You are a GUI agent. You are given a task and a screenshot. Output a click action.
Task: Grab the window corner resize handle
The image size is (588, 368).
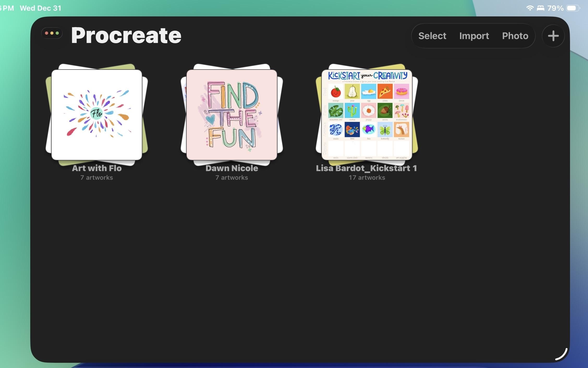click(562, 354)
